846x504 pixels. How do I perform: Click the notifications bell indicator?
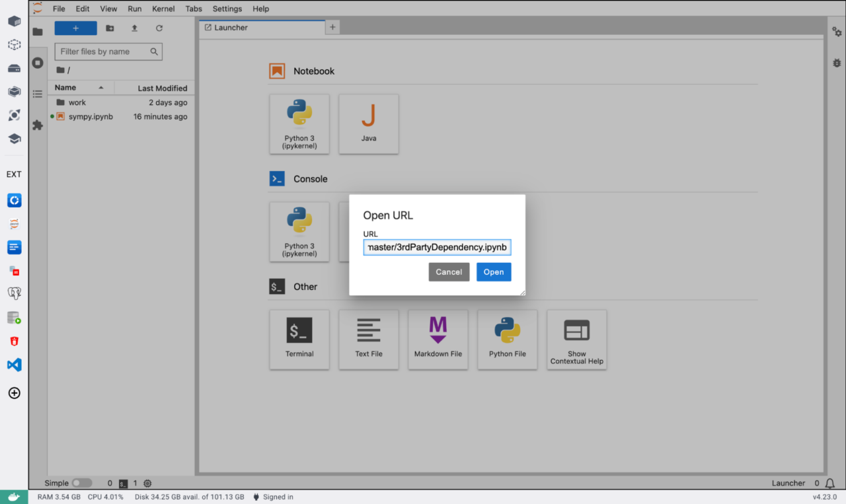click(829, 483)
